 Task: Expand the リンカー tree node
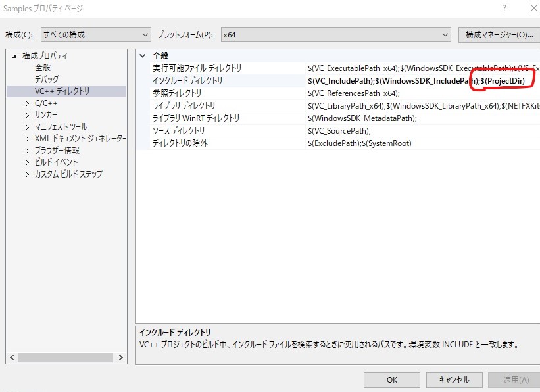coord(27,115)
